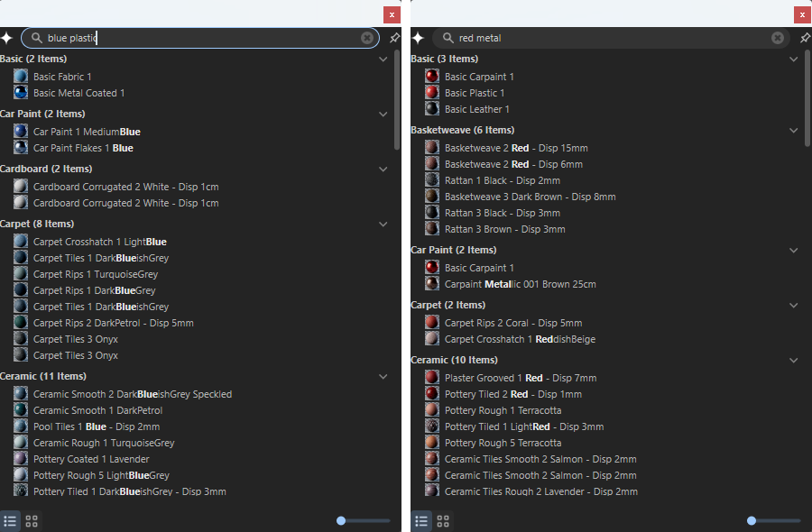The height and width of the screenshot is (532, 812).
Task: Switch the left panel to grid view
Action: pyautogui.click(x=32, y=520)
